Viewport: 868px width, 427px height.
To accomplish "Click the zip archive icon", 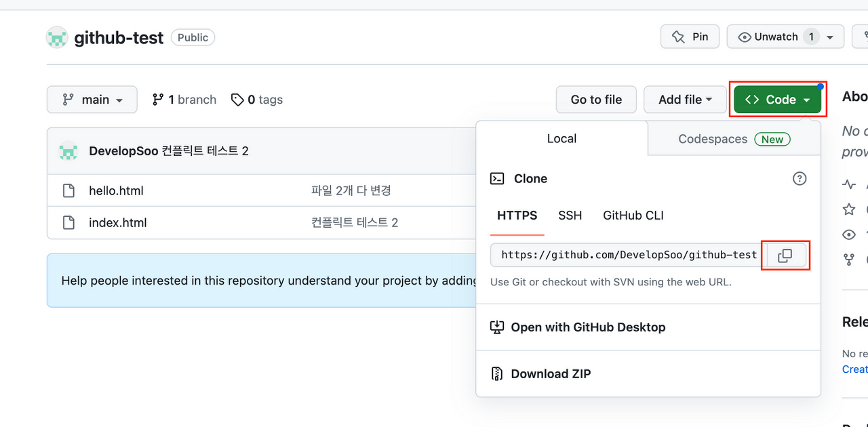I will point(497,373).
